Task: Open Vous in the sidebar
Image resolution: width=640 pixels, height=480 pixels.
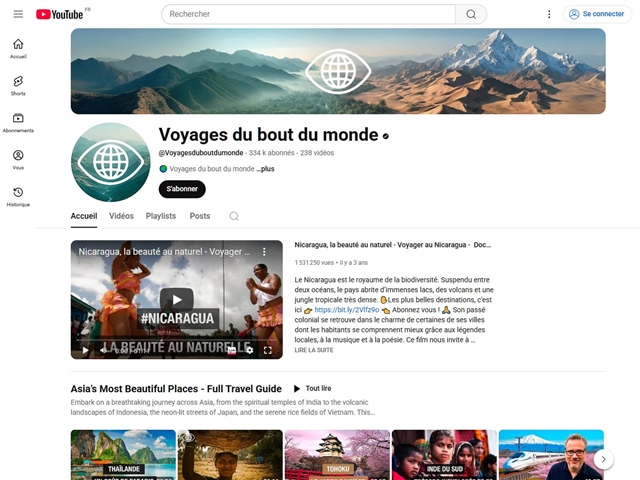Action: [x=18, y=160]
